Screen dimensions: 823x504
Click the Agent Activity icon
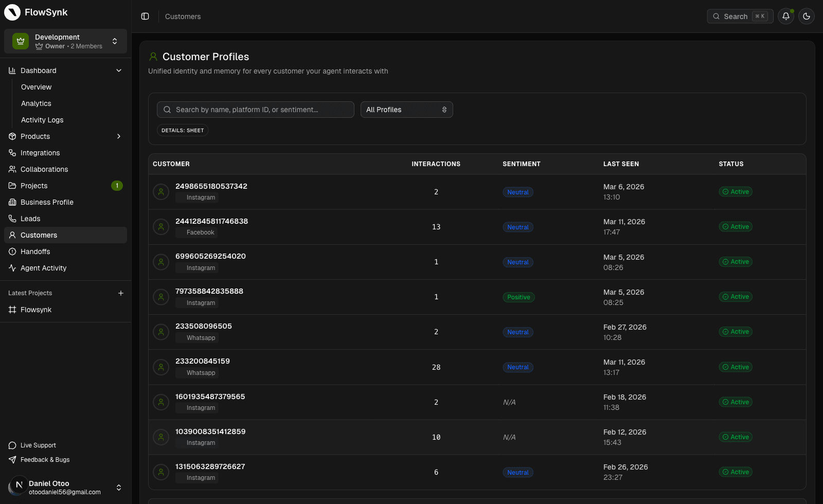point(11,268)
